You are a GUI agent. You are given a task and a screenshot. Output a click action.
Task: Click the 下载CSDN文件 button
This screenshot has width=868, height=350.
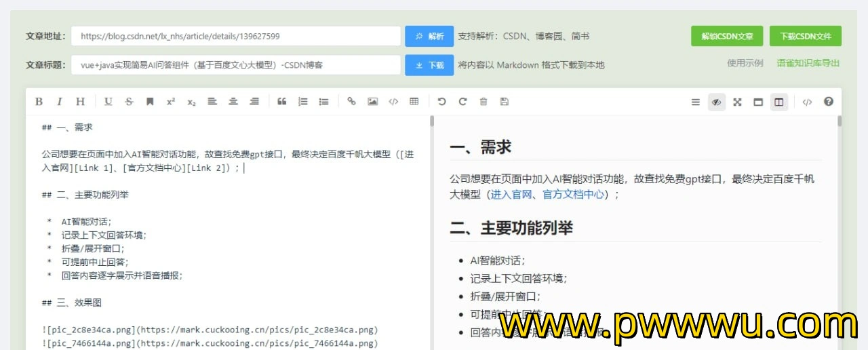[806, 37]
